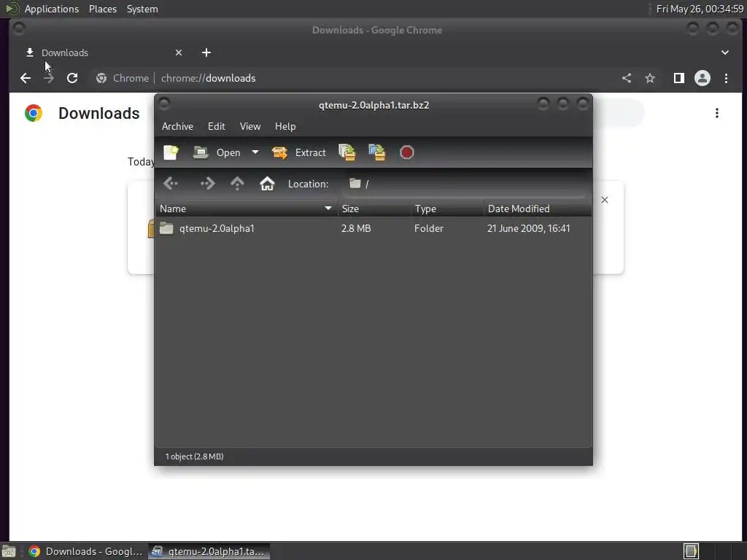Click the Add files to archive icon
This screenshot has width=747, height=560.
(x=347, y=152)
